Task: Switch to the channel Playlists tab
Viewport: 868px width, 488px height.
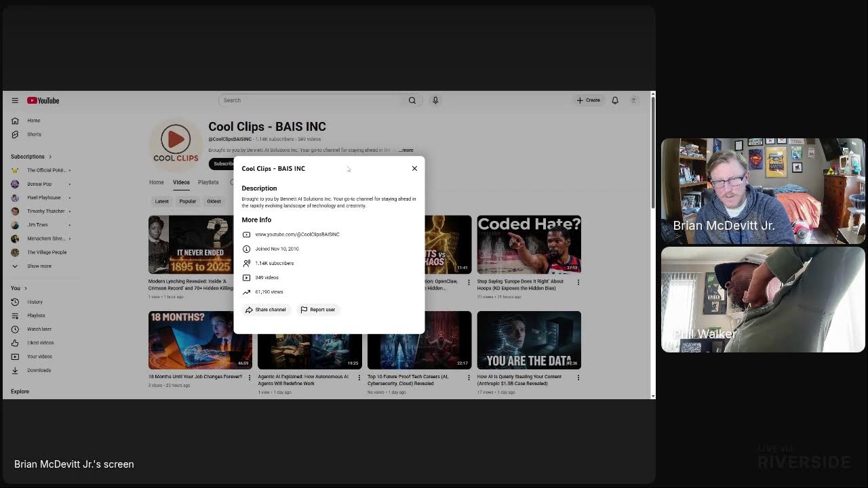Action: (208, 182)
